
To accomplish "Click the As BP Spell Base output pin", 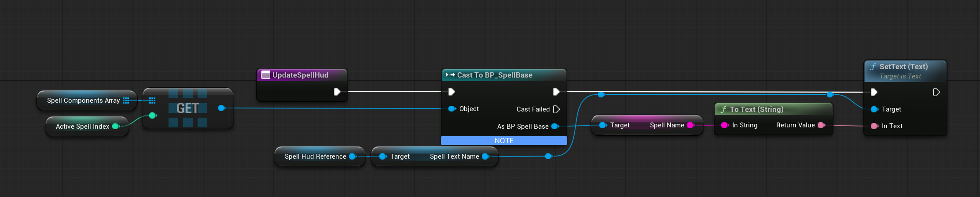I will tap(555, 126).
